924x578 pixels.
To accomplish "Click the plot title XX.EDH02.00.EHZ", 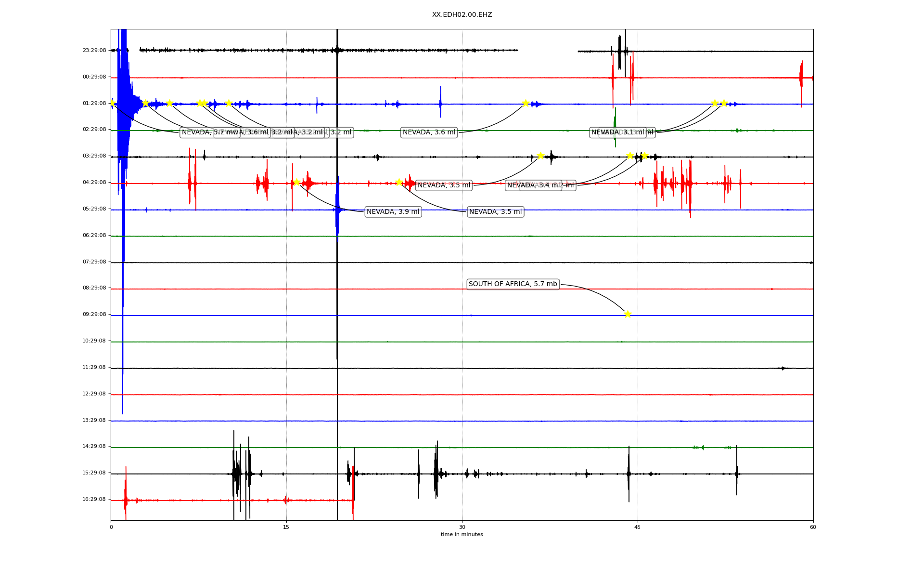I will [462, 15].
